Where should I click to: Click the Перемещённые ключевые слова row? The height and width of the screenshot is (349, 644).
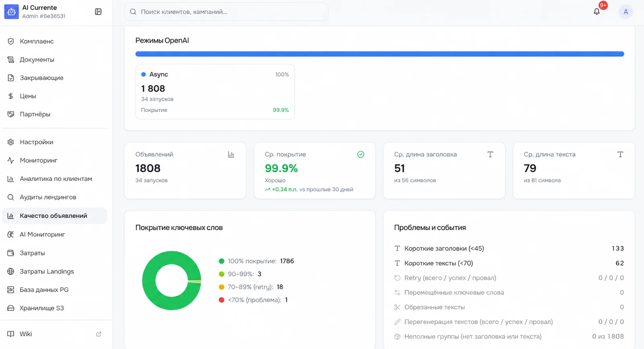[509, 293]
